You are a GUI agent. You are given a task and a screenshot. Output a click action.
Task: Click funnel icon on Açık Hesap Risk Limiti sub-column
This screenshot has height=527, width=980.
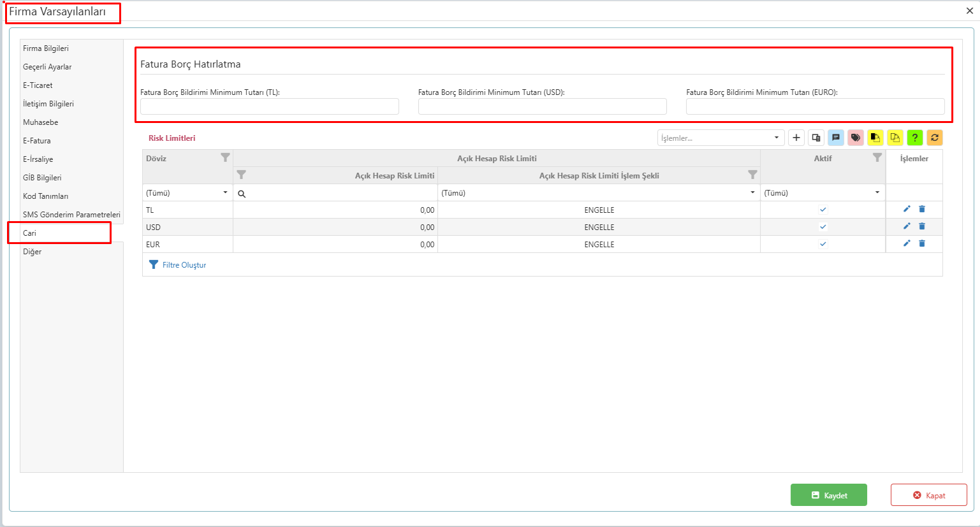(241, 175)
